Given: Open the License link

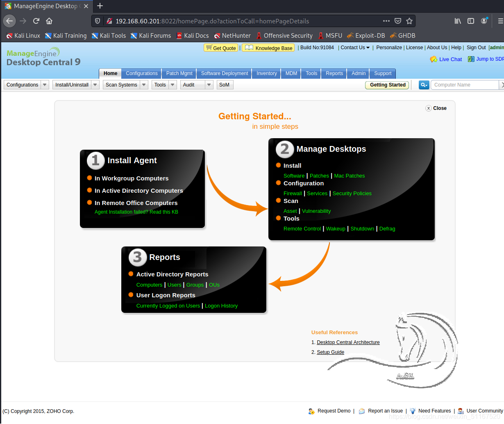Looking at the screenshot, I should (x=414, y=48).
